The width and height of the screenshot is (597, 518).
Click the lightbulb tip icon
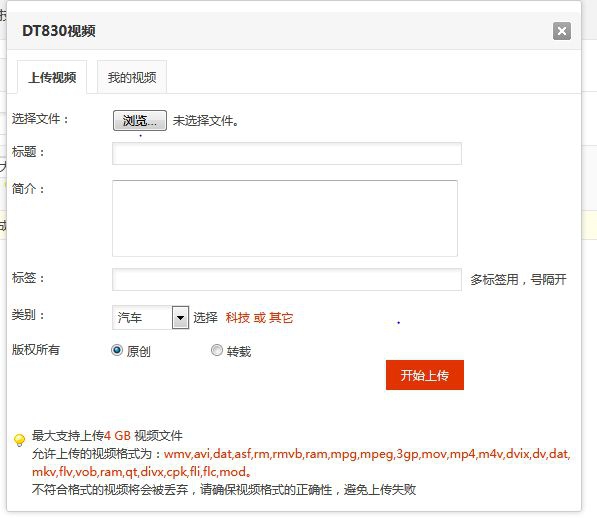pyautogui.click(x=19, y=440)
